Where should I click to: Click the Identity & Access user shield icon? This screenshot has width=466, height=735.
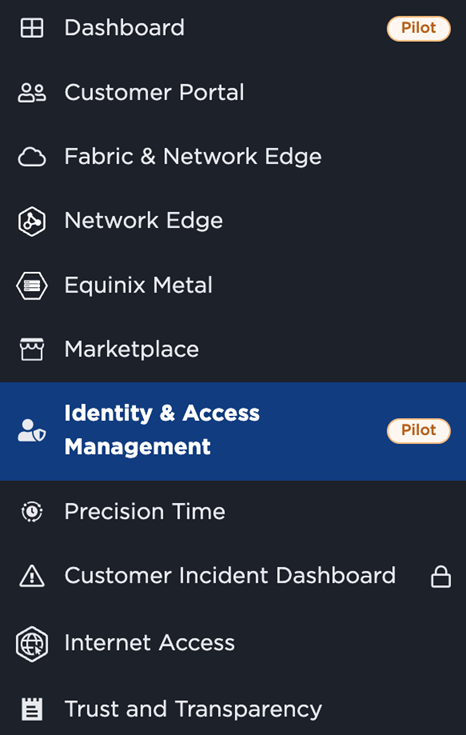[x=32, y=430]
